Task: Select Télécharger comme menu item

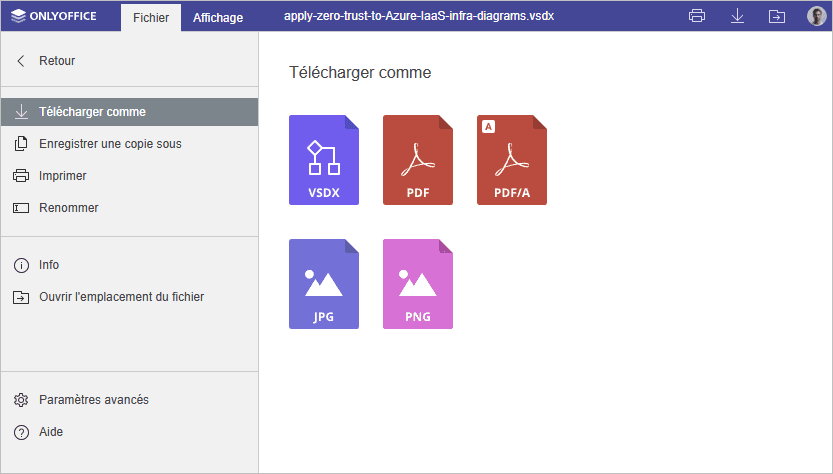Action: [x=130, y=112]
